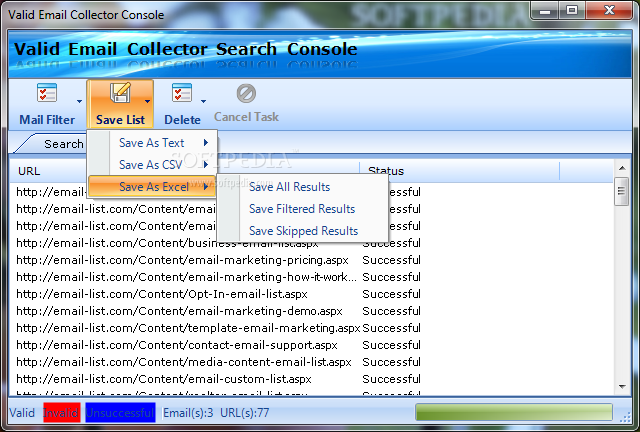
Task: Select Save As Excel menu entry
Action: [152, 187]
